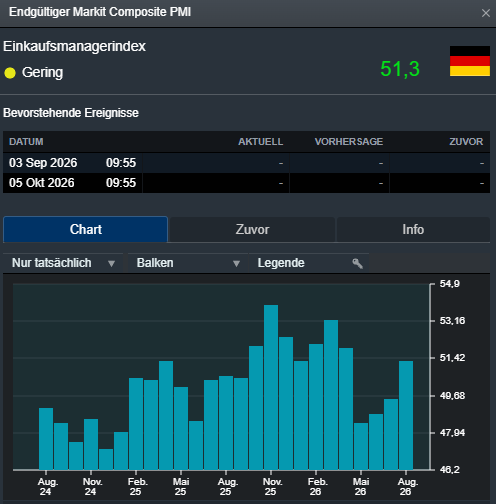Select the Chart tab
496x504 pixels.
point(85,229)
